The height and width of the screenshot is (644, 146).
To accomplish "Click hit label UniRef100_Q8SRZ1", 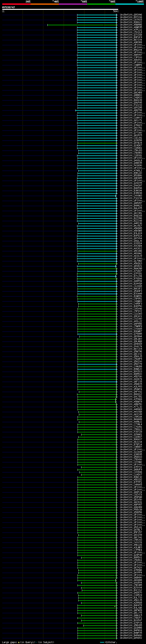I will [x=131, y=266].
